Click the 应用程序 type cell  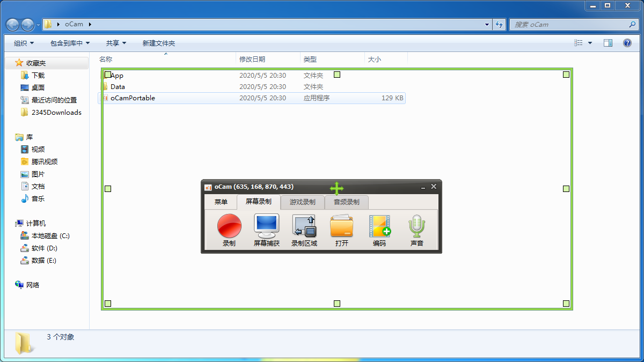pyautogui.click(x=317, y=98)
